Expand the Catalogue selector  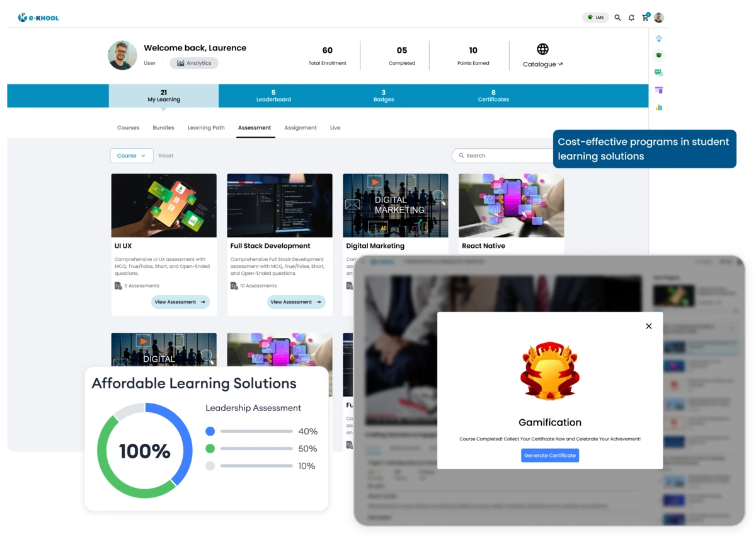pyautogui.click(x=542, y=64)
